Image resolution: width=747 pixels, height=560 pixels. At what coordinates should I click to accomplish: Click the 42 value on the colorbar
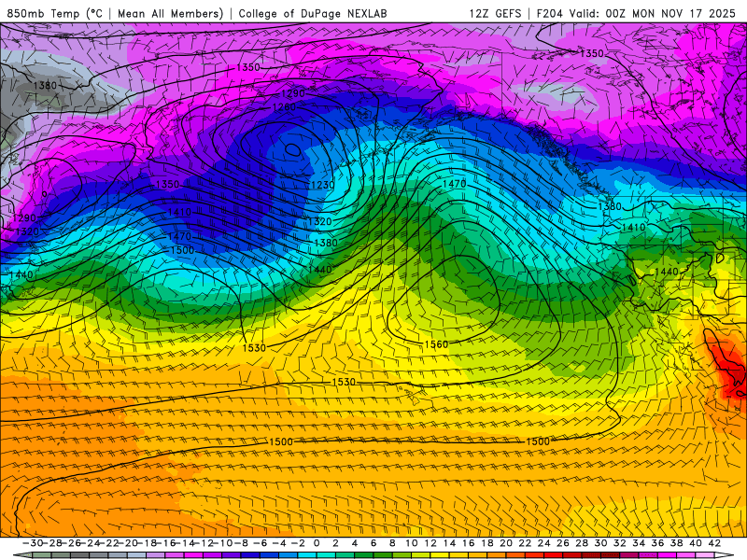(x=714, y=543)
